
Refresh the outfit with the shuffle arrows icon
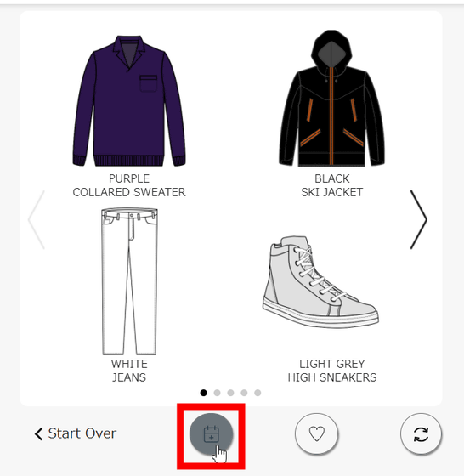(421, 433)
